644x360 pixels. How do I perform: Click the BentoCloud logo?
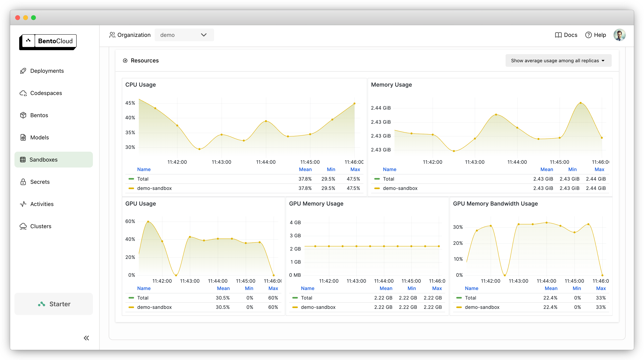click(x=48, y=42)
